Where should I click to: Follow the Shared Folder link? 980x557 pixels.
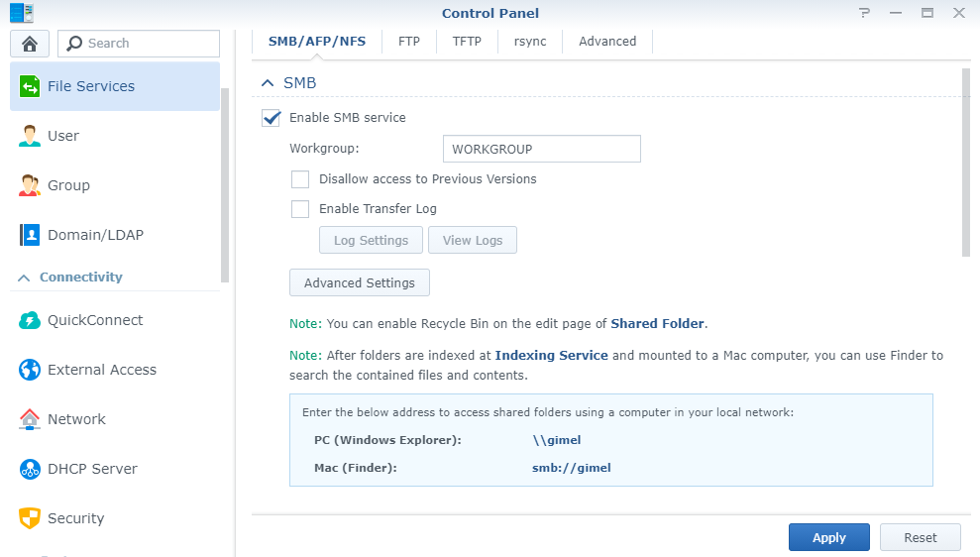[x=657, y=324]
